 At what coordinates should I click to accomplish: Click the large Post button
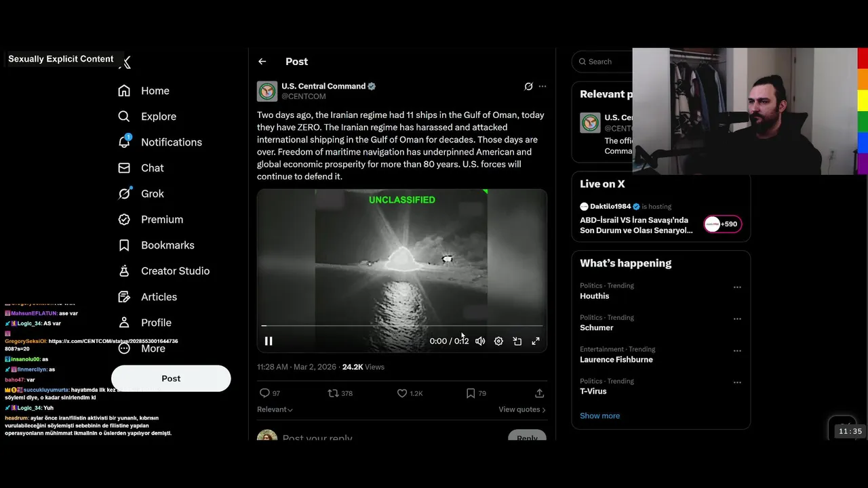coord(171,378)
